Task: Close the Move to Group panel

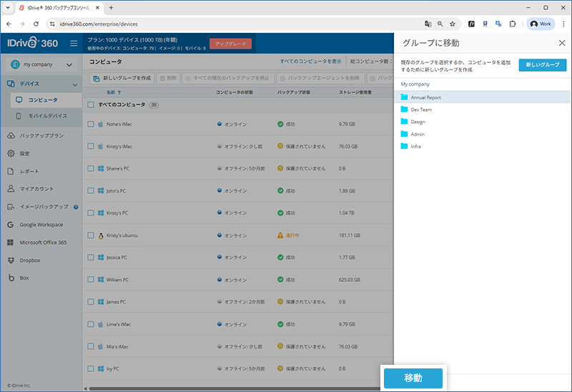Action: click(x=561, y=44)
